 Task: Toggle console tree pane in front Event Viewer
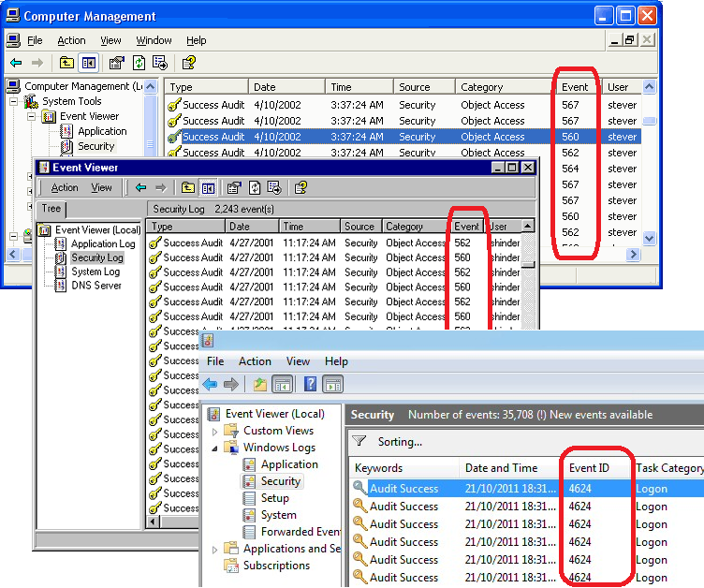pos(283,385)
